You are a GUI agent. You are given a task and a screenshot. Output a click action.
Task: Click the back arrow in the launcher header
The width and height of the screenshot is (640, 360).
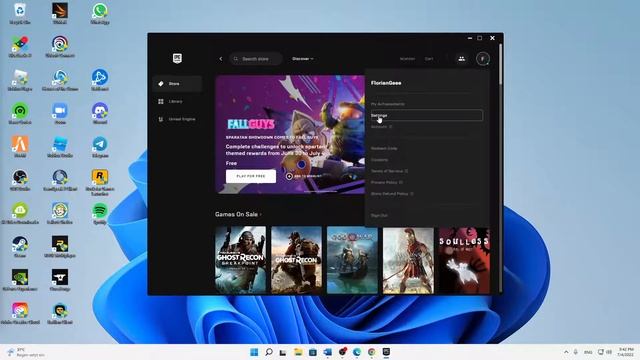221,59
